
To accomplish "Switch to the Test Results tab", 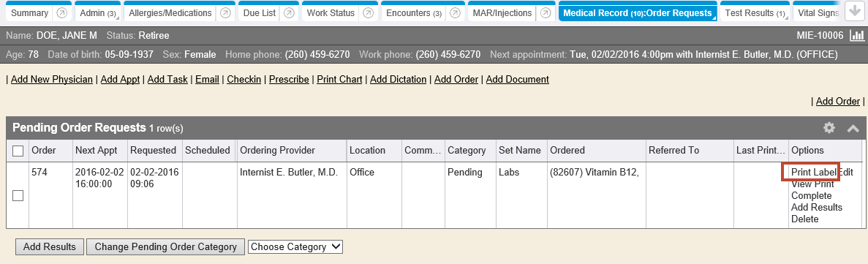I will tap(755, 12).
